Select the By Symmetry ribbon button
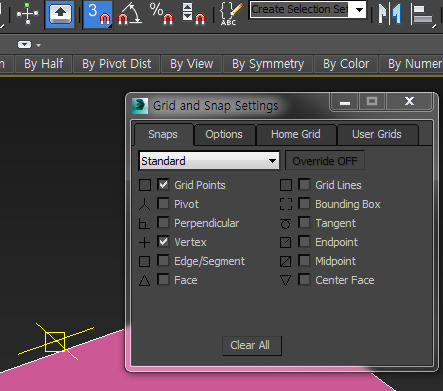 (268, 64)
